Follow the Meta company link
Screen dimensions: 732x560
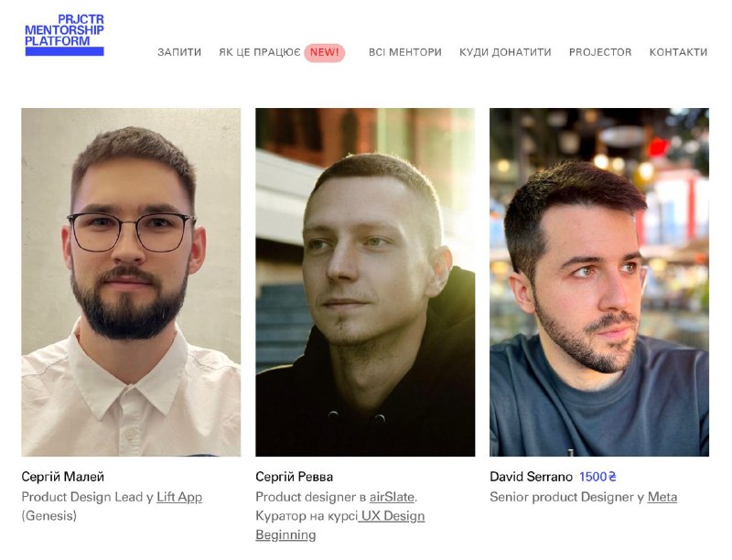tap(662, 497)
